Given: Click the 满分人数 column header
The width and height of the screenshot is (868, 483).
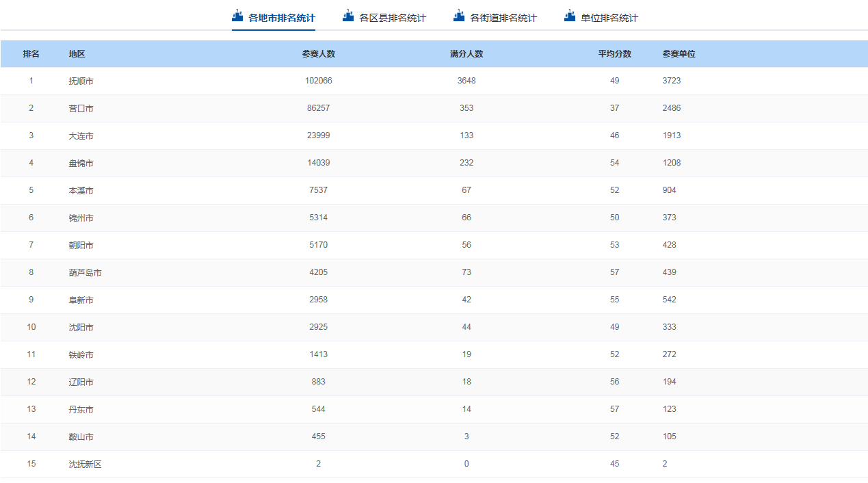Looking at the screenshot, I should 466,54.
